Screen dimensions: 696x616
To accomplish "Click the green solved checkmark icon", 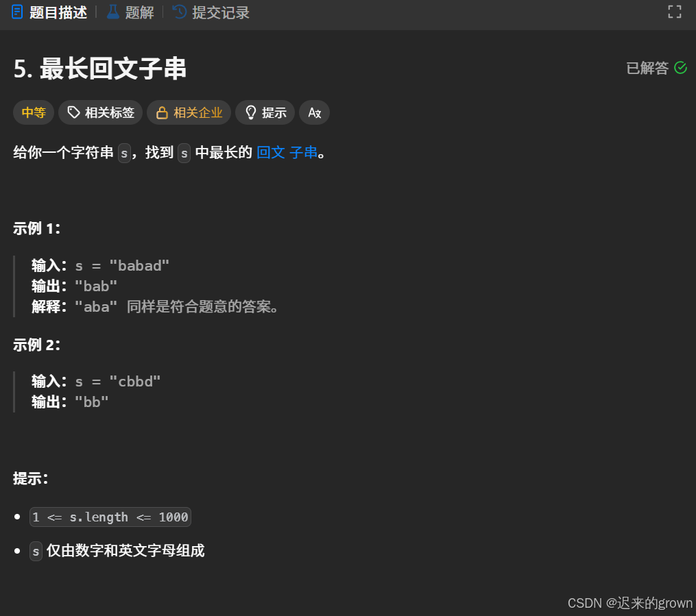I will pyautogui.click(x=680, y=68).
